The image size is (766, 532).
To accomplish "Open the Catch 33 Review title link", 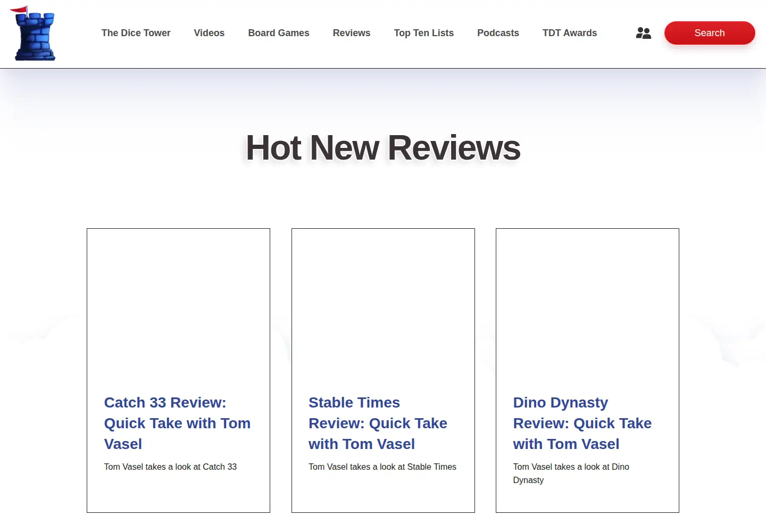I will [177, 423].
